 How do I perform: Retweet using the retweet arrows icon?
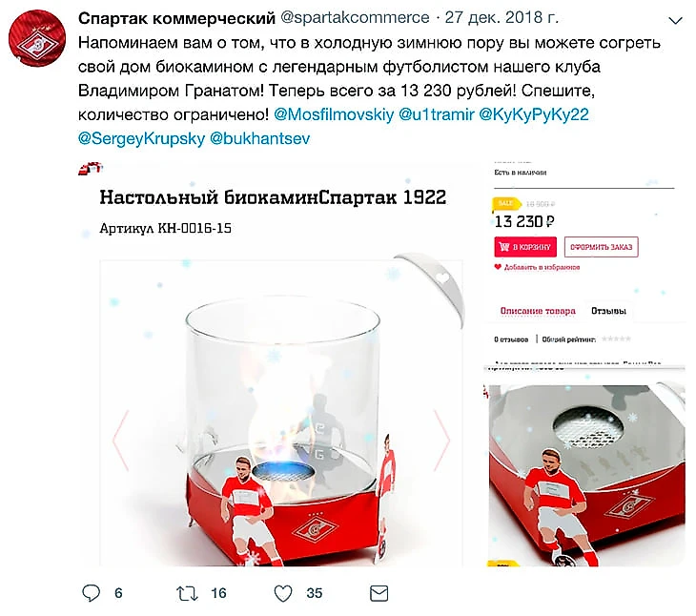tap(187, 593)
